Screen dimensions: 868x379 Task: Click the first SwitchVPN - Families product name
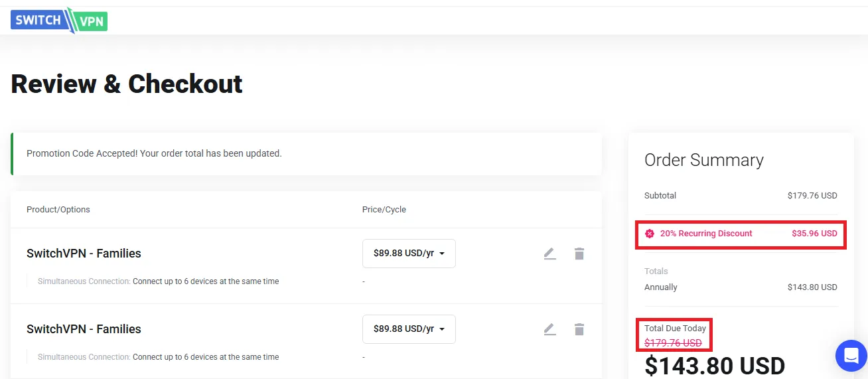84,254
